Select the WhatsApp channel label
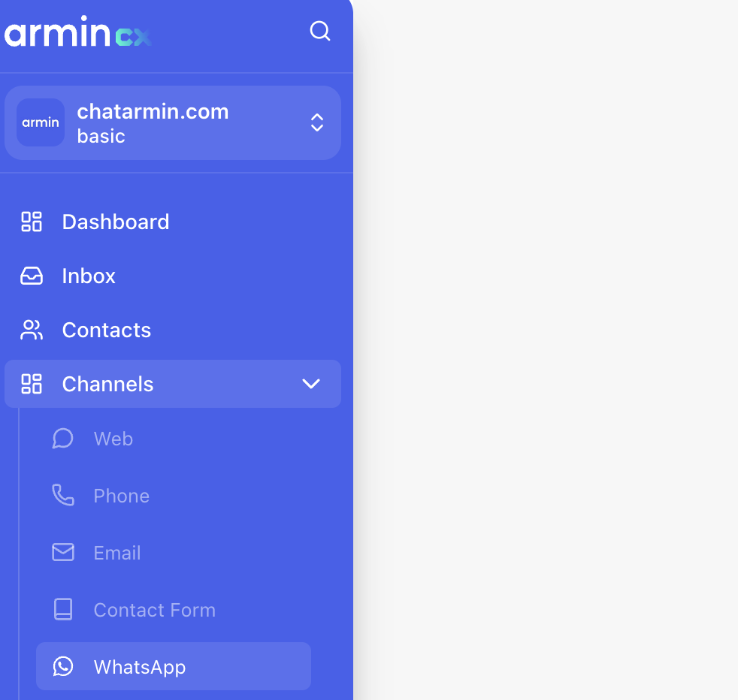This screenshot has height=700, width=738. click(x=140, y=667)
